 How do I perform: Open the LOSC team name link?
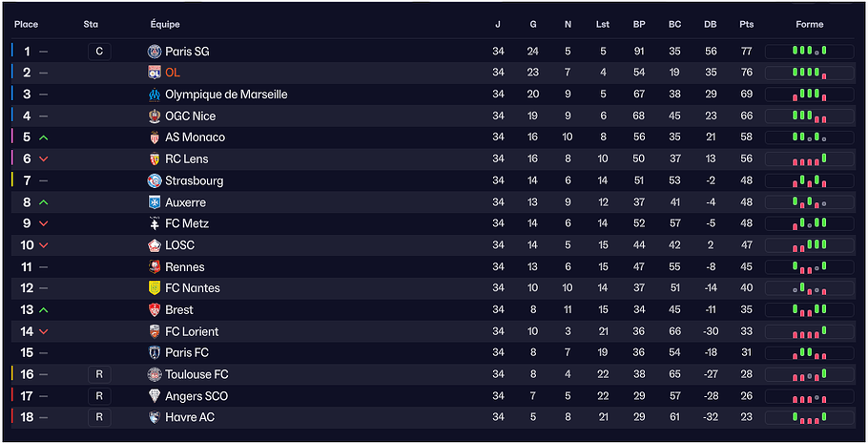pos(179,245)
